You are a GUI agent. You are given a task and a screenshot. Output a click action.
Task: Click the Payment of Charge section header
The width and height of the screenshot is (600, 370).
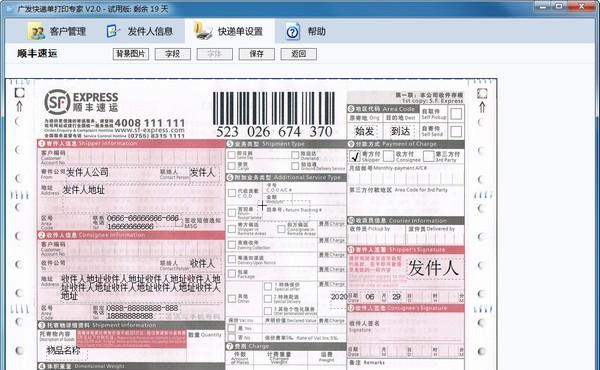406,144
